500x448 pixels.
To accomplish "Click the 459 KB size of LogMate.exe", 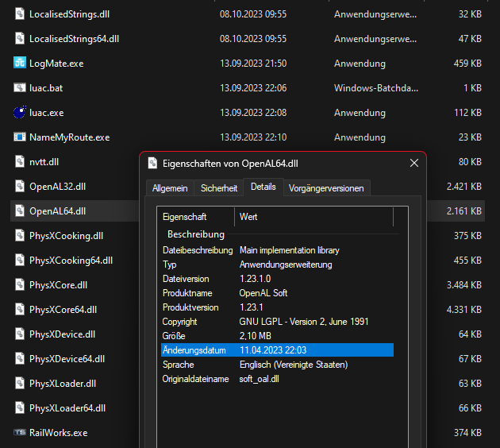I will pos(467,64).
